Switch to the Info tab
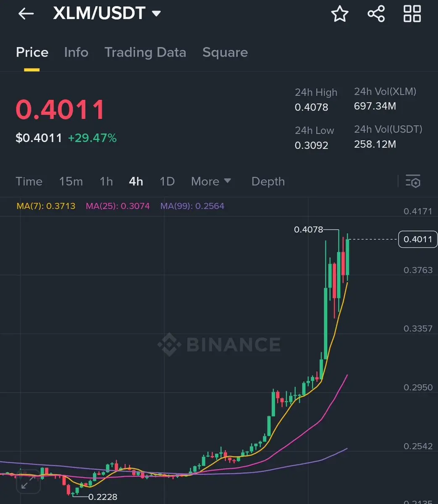Screen dimensions: 438x504 (x=76, y=53)
